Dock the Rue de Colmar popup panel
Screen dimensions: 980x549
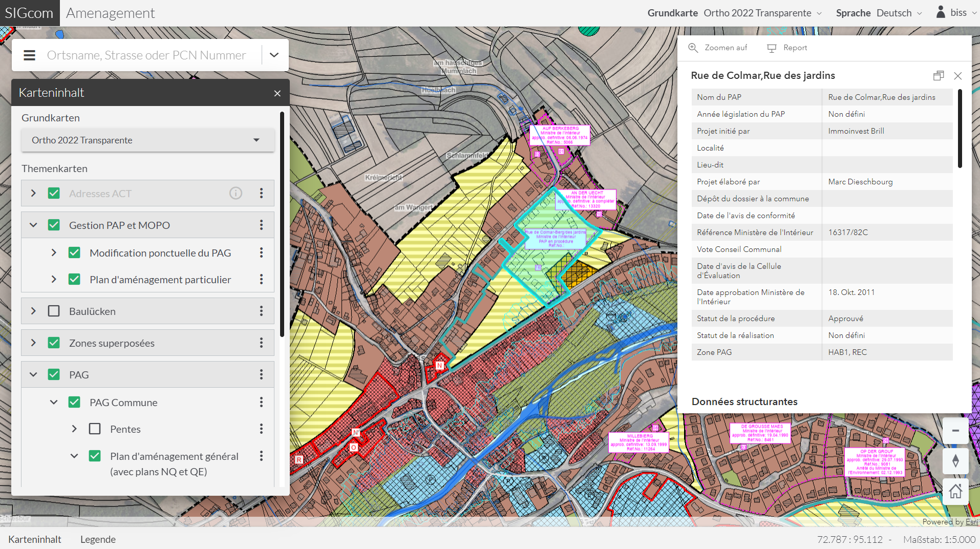[938, 76]
